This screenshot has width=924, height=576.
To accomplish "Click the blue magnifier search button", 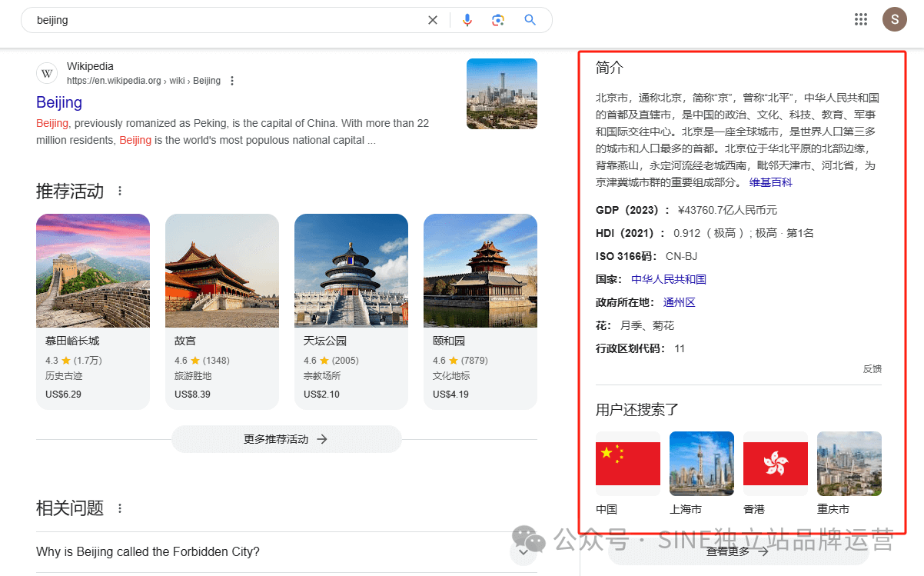I will tap(530, 20).
